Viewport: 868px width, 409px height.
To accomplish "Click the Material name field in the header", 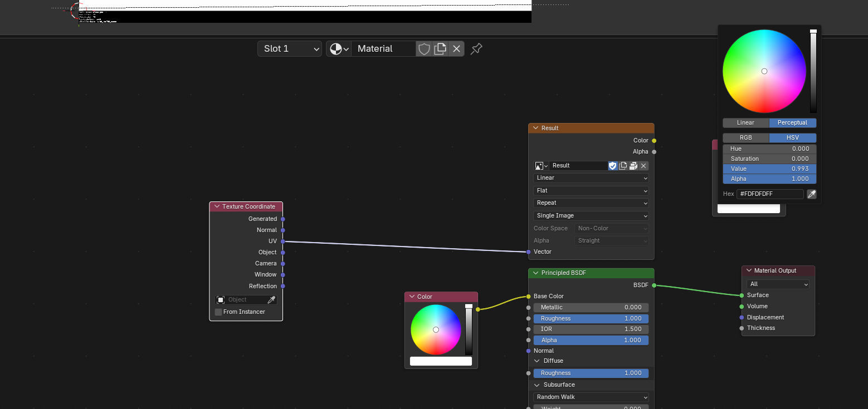I will [x=384, y=49].
